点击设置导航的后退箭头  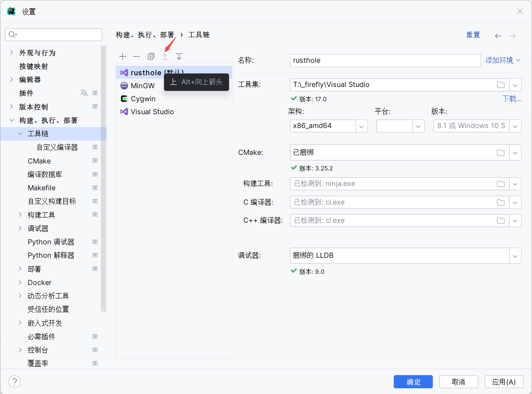498,35
